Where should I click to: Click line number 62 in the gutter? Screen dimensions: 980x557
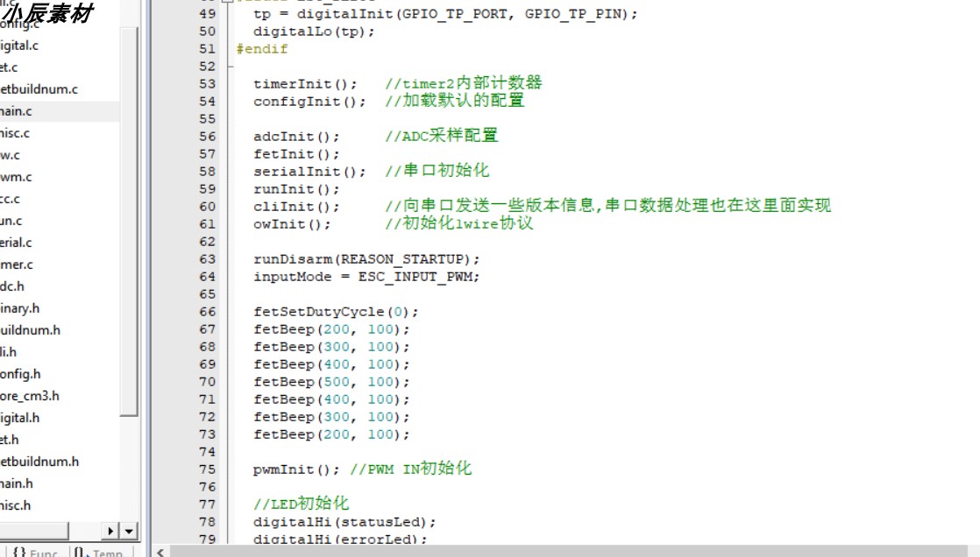click(208, 241)
